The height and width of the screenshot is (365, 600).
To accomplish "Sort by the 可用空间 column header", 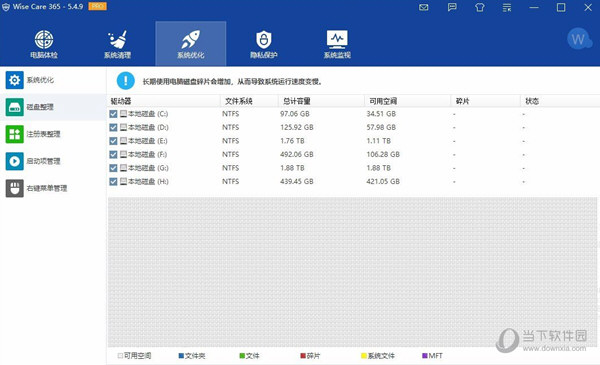I will tap(408, 101).
